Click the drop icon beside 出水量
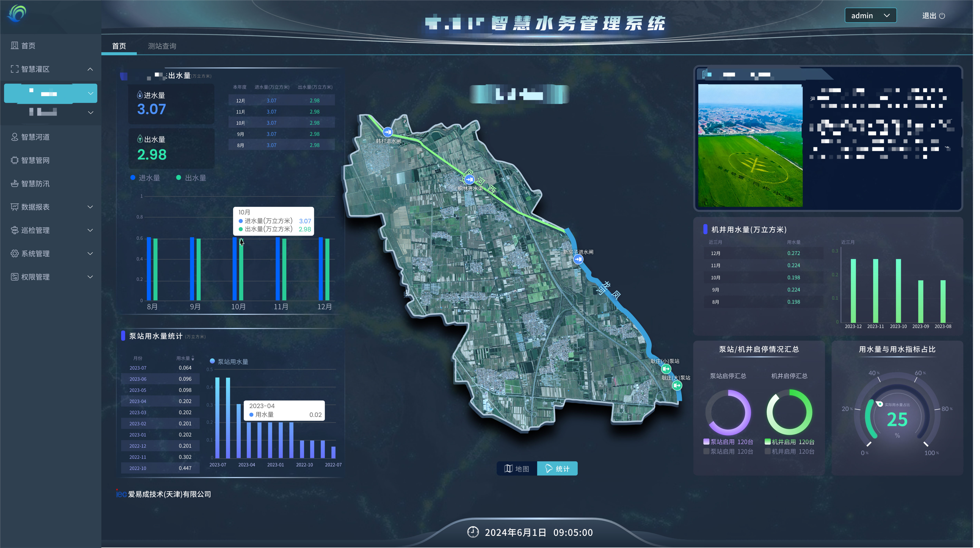The image size is (980, 548). [140, 139]
